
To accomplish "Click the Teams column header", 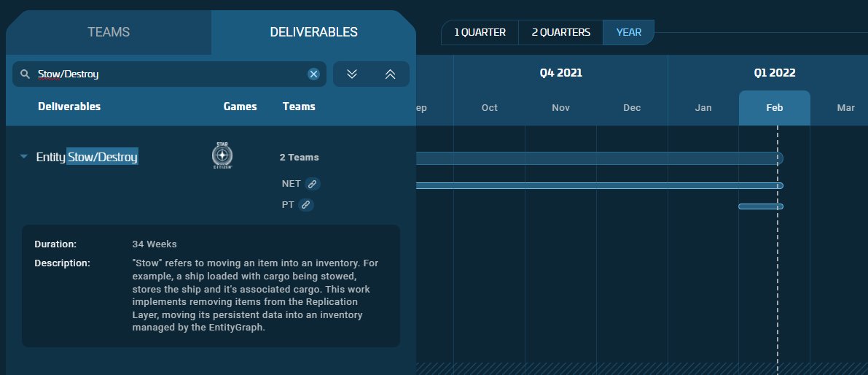I will (x=299, y=107).
